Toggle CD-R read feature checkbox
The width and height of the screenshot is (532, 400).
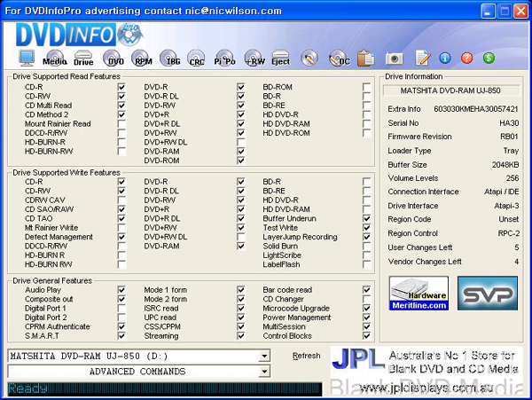[x=121, y=87]
